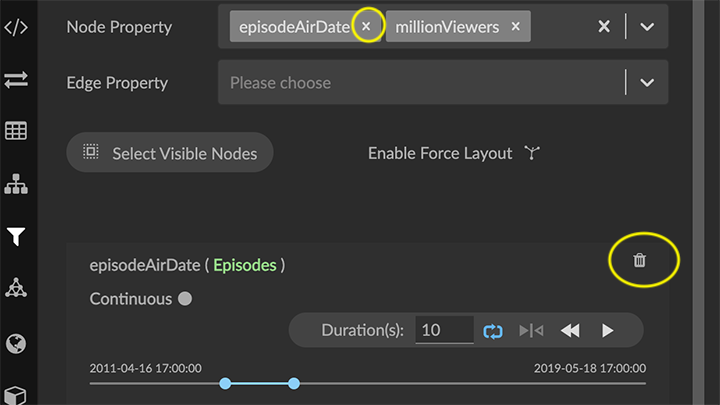Delete the episodeAirDate filter with trash icon

pos(640,261)
